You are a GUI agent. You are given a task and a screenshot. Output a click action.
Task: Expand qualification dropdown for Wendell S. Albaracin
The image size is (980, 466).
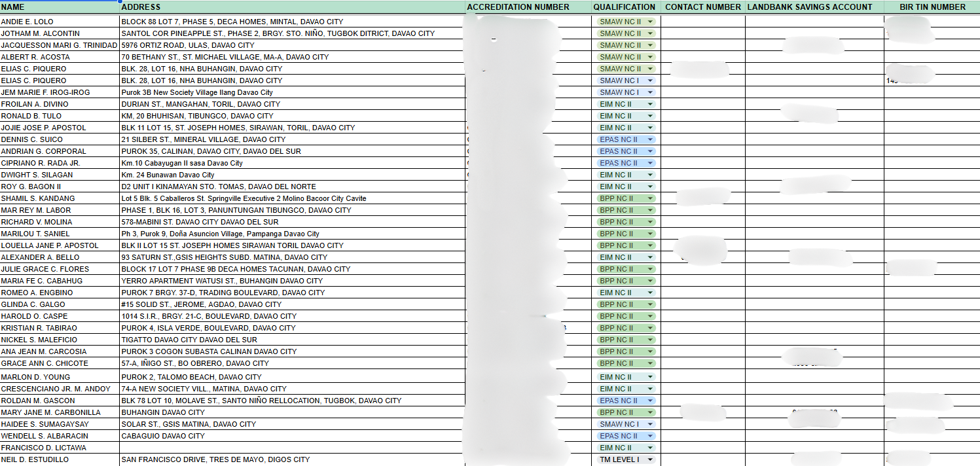[x=650, y=436]
